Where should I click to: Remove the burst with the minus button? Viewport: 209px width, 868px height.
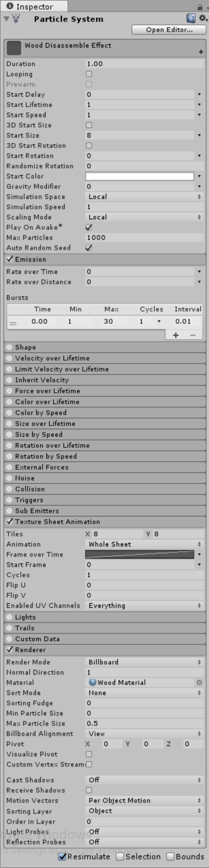[193, 335]
